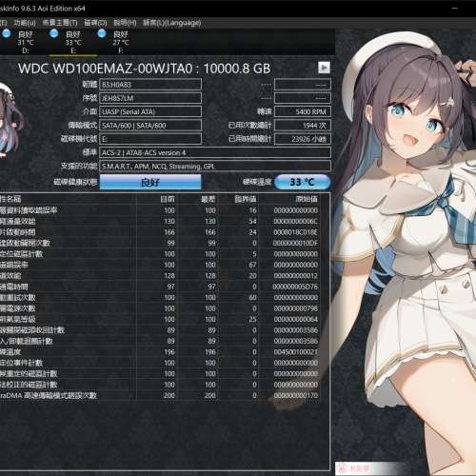Click threshold value 60
Screen dimensions: 476x476
[252, 297]
